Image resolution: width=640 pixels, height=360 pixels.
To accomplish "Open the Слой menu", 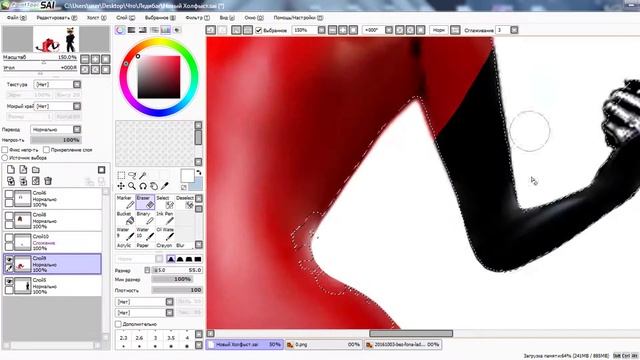I will pos(126,18).
